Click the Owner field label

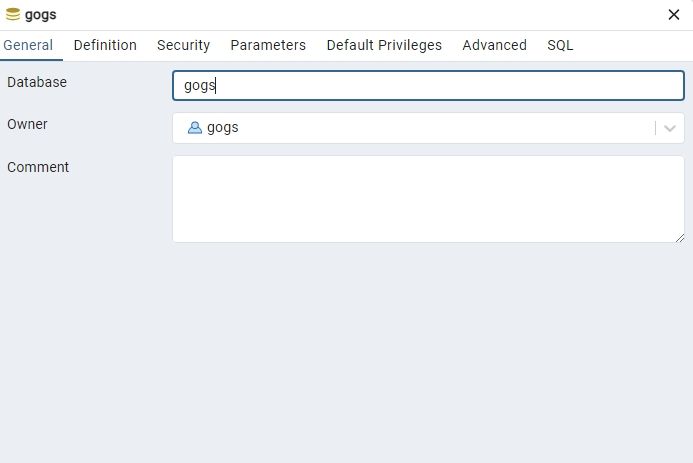(x=27, y=124)
